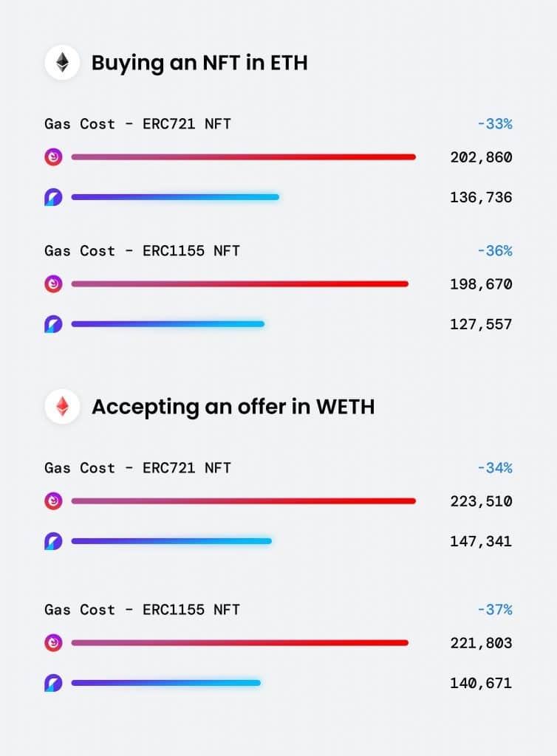Viewport: 557px width, 756px height.
Task: Click the pink swirl icon for 202,860
Action: 53,157
